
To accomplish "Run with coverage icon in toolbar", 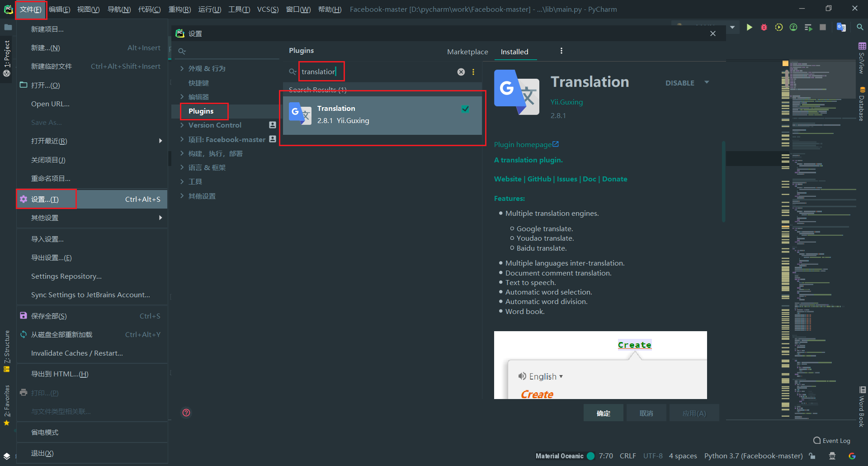I will pyautogui.click(x=778, y=28).
